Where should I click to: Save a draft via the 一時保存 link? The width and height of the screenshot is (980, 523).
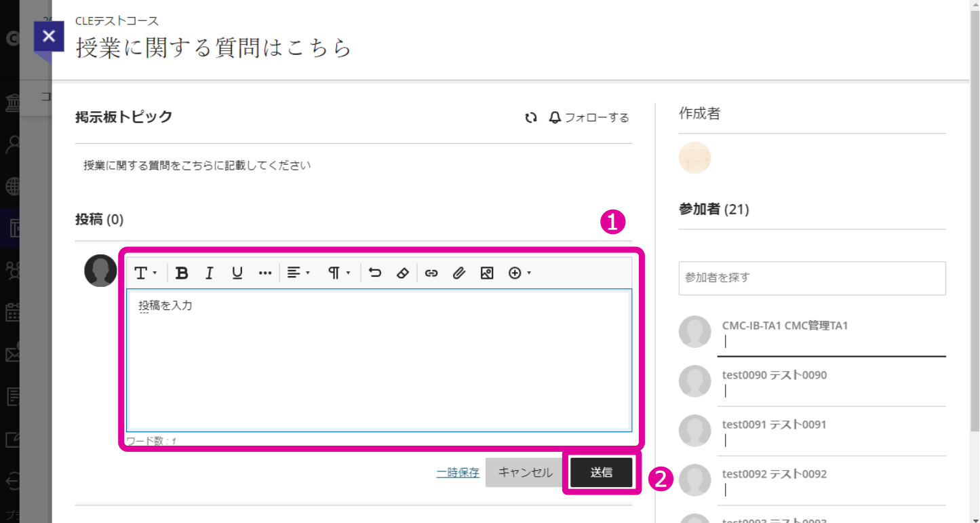457,472
